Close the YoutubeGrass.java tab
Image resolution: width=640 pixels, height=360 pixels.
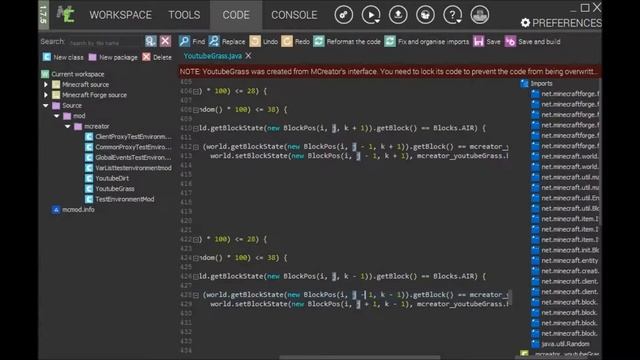(x=248, y=56)
